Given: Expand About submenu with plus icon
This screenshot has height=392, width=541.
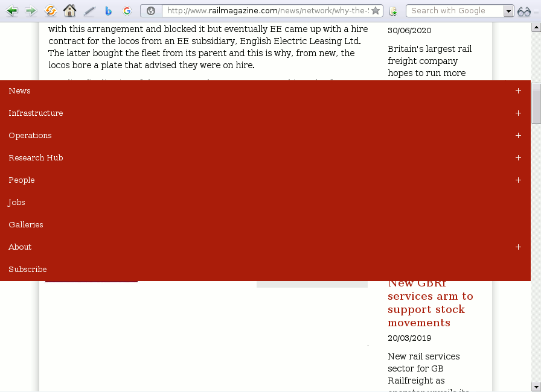Looking at the screenshot, I should click(518, 247).
